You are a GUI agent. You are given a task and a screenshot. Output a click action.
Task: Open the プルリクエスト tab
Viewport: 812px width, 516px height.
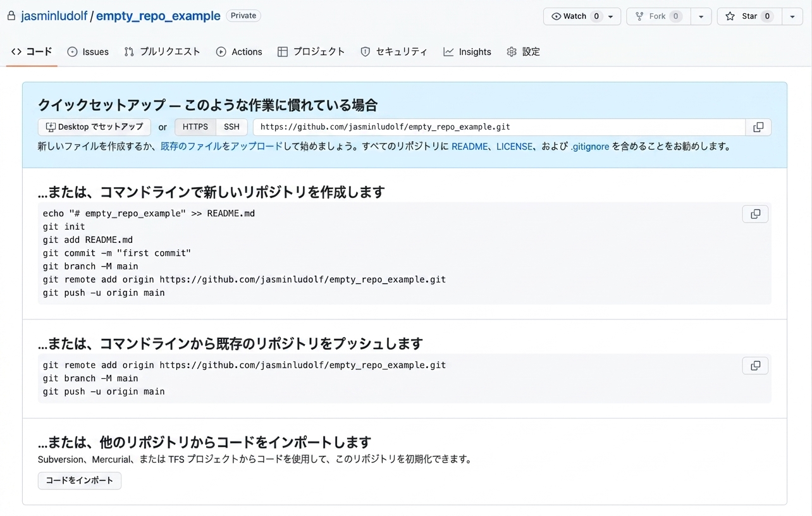[x=162, y=52]
